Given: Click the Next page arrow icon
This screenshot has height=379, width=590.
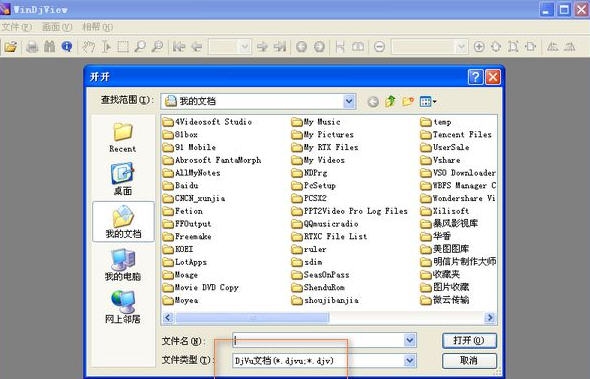Looking at the screenshot, I should [x=262, y=47].
